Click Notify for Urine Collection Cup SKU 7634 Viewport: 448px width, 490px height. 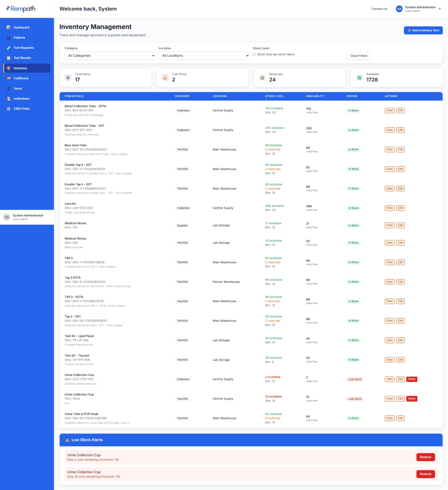411,399
